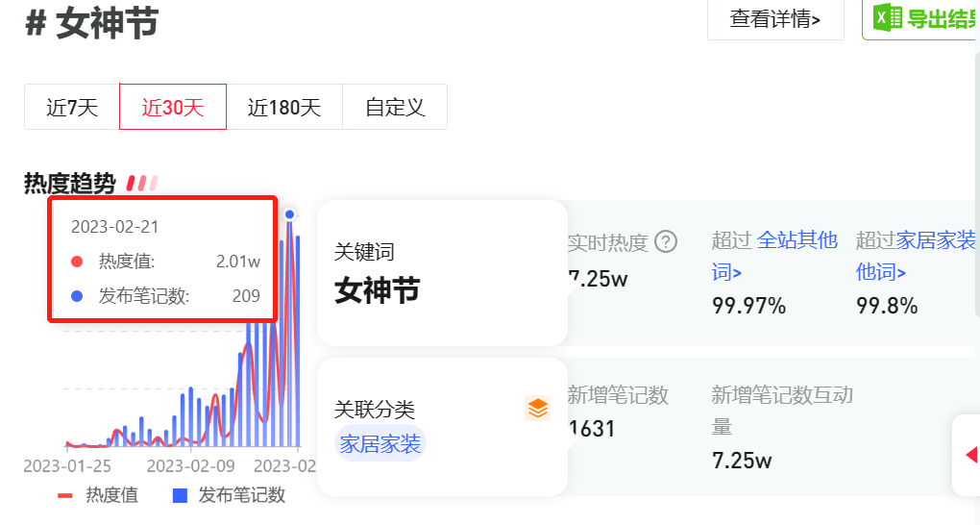
Task: Click the peak data point on chart
Action: click(x=289, y=214)
